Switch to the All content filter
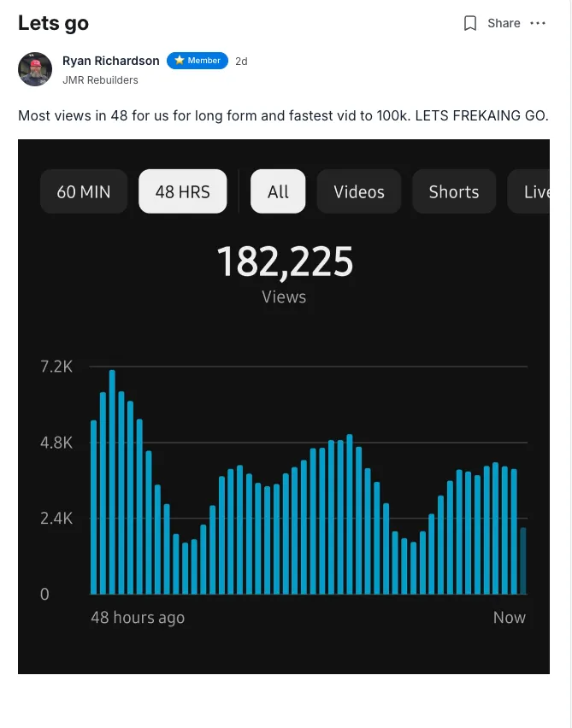 278,191
